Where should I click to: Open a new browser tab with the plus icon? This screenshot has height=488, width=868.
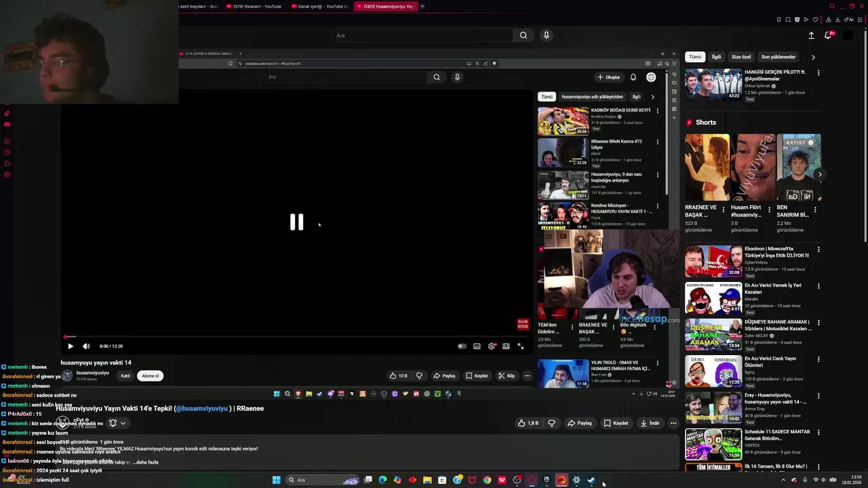pyautogui.click(x=422, y=6)
